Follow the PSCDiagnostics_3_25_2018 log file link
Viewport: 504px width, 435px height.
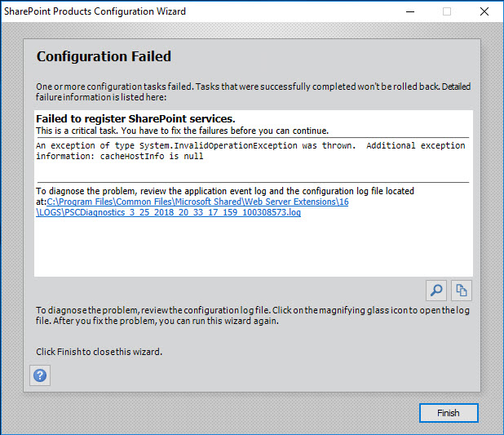point(169,212)
